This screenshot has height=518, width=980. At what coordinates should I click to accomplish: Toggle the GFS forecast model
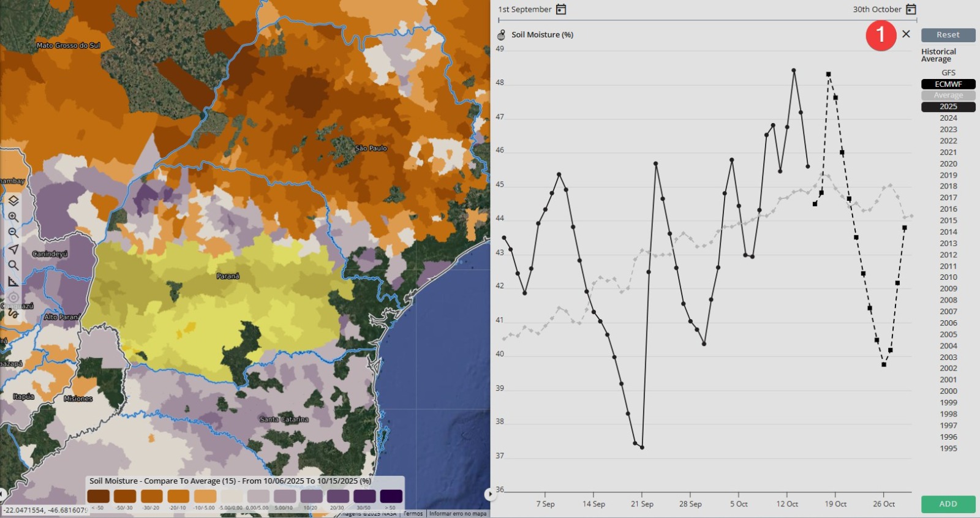click(x=948, y=73)
